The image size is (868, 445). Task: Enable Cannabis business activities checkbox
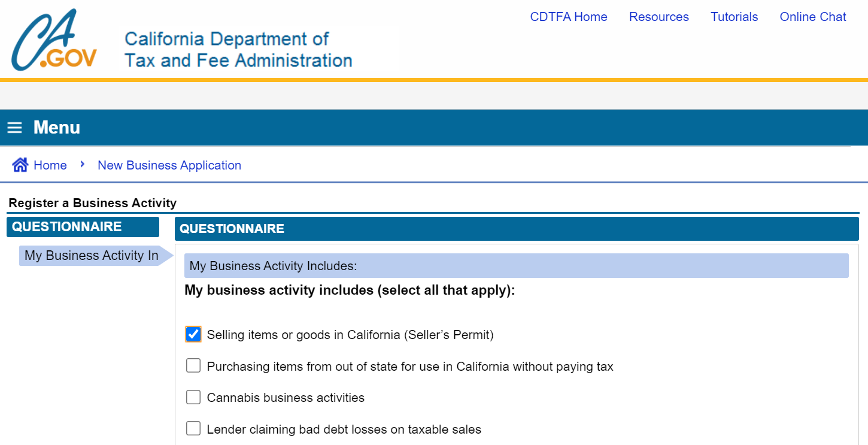click(193, 397)
